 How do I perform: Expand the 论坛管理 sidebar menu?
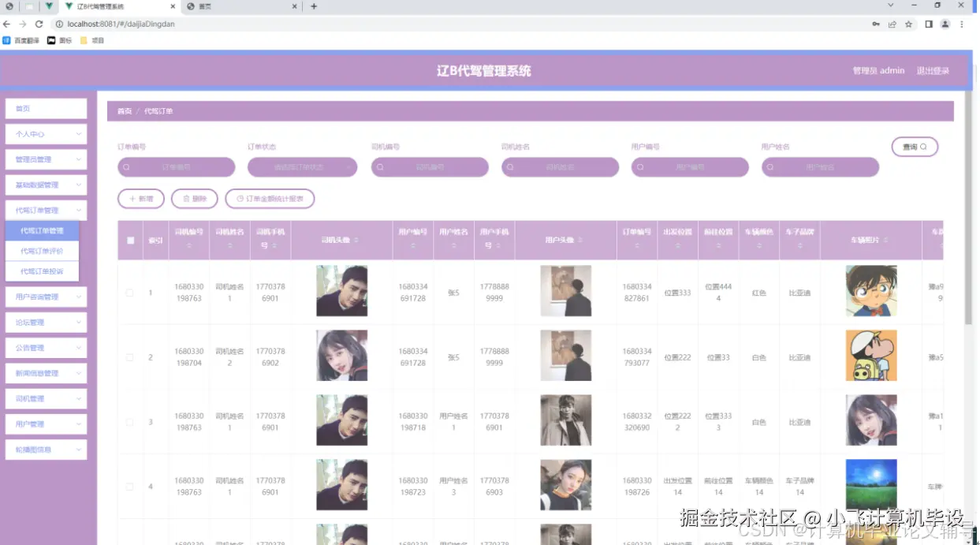46,323
